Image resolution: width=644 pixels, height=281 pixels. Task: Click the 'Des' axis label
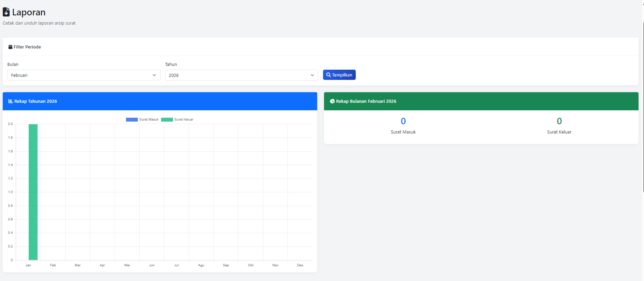[300, 265]
